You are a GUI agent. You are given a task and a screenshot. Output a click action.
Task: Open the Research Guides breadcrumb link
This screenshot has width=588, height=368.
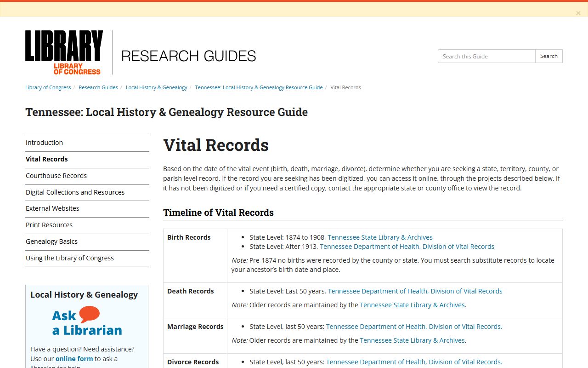pyautogui.click(x=98, y=87)
